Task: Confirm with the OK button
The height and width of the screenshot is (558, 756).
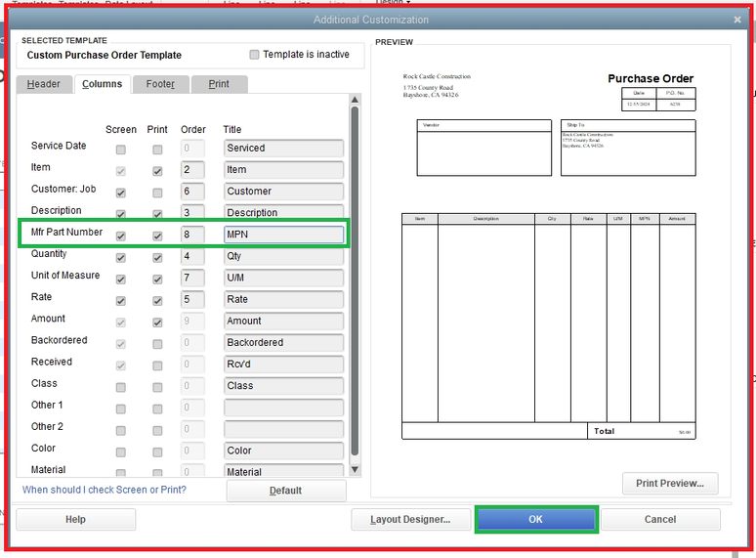Action: tap(536, 520)
